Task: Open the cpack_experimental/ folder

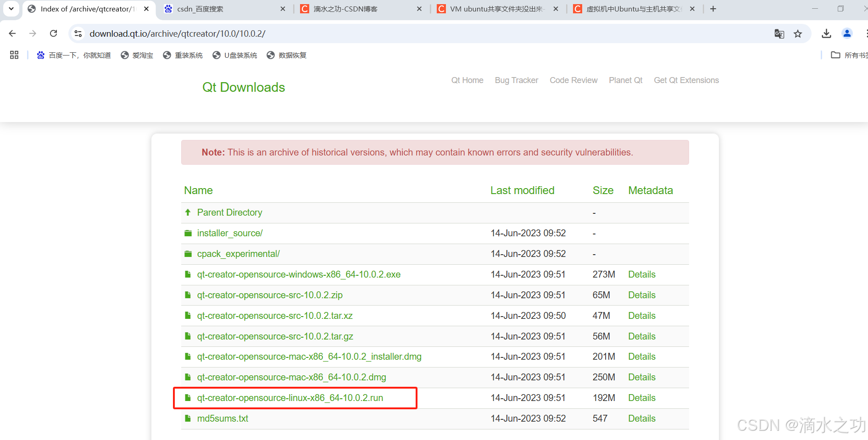Action: pos(238,254)
